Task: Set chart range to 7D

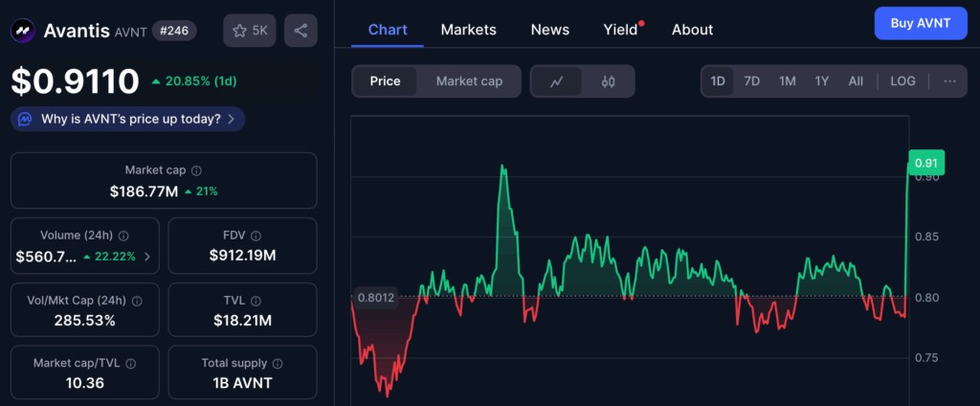Action: [752, 81]
